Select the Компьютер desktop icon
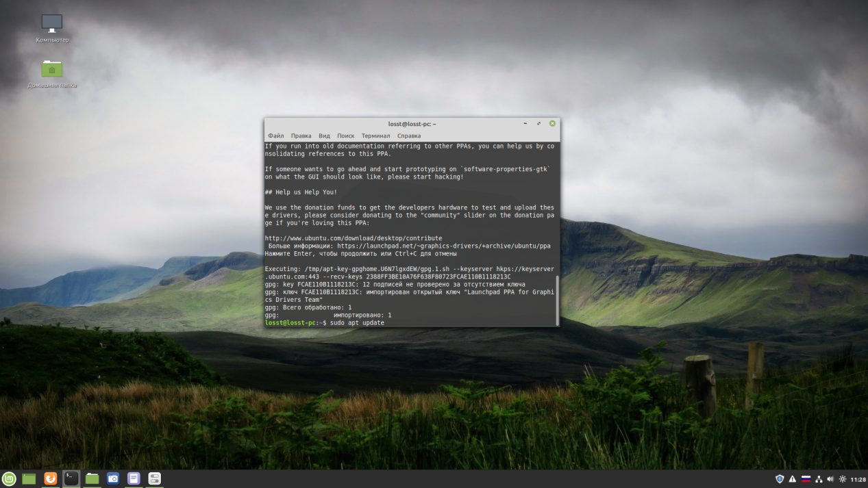Image resolution: width=868 pixels, height=488 pixels. (x=52, y=29)
